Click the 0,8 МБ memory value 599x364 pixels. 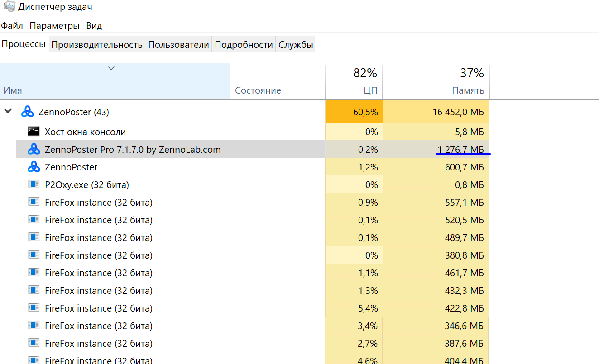pos(470,185)
